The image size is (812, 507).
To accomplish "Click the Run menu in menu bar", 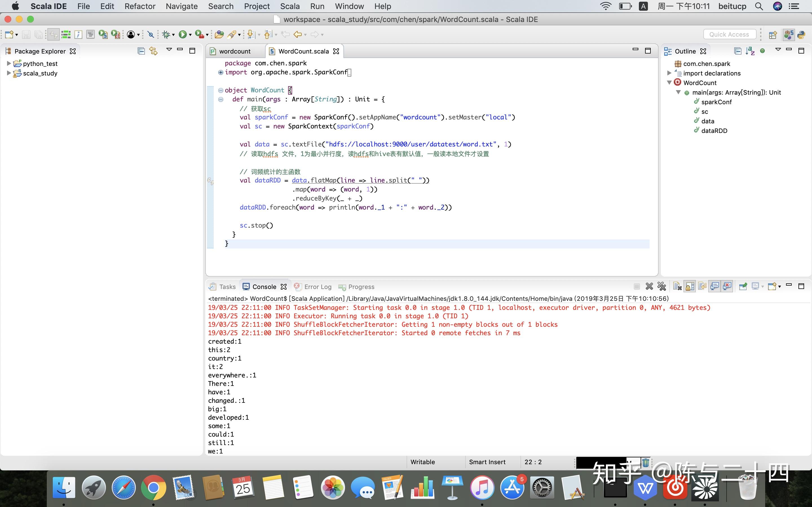I will coord(316,6).
